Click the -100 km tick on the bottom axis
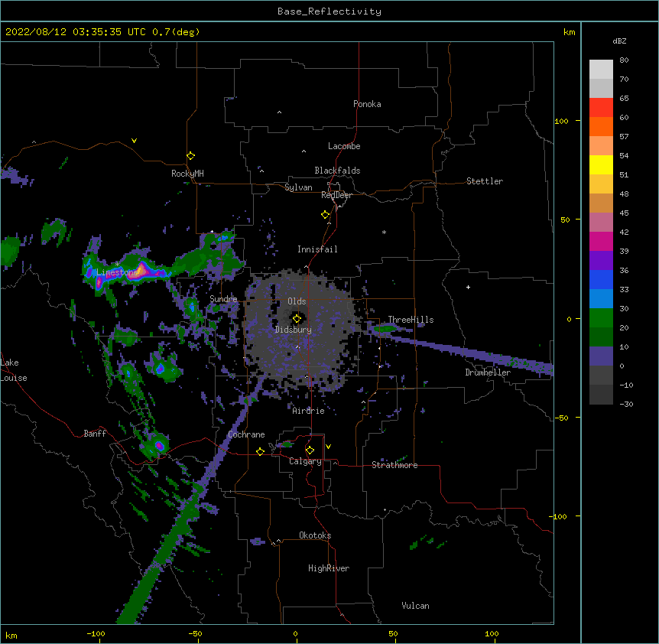 coord(96,634)
